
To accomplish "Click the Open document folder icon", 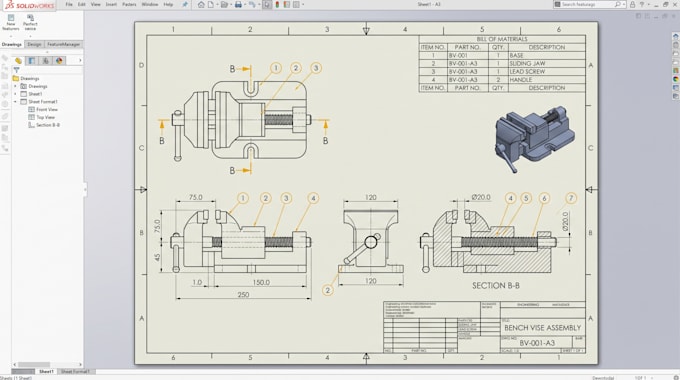I will click(224, 4).
